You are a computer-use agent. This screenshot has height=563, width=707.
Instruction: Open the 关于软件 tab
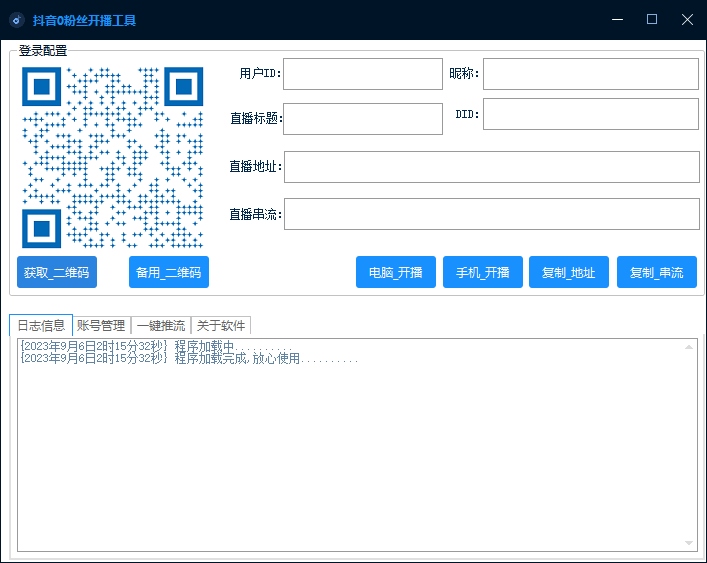pyautogui.click(x=221, y=325)
